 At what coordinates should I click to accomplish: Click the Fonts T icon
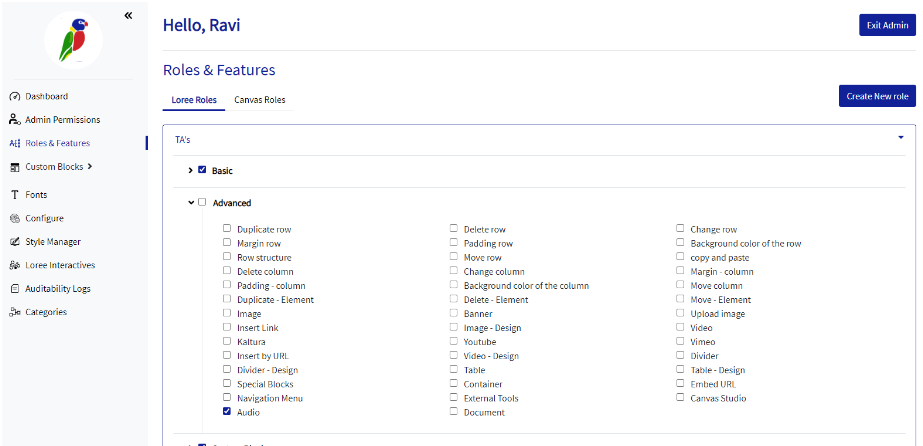click(15, 195)
